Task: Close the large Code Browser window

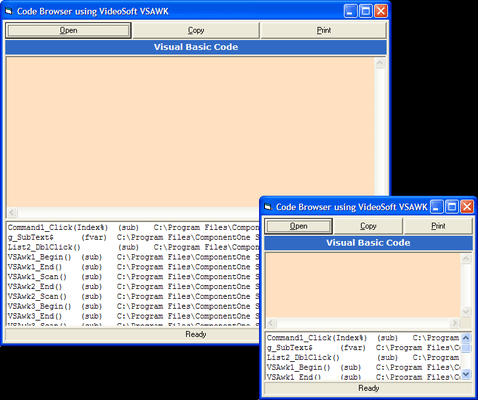Action: (x=381, y=11)
